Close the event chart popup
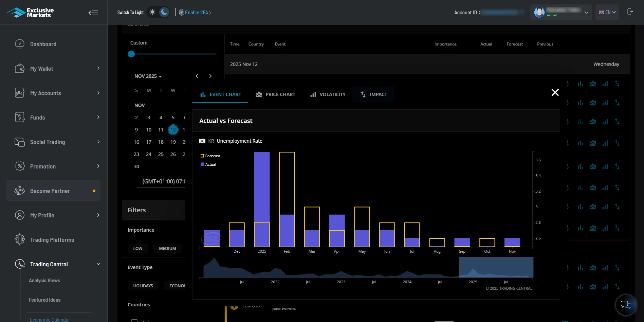This screenshot has height=322, width=644. [555, 92]
